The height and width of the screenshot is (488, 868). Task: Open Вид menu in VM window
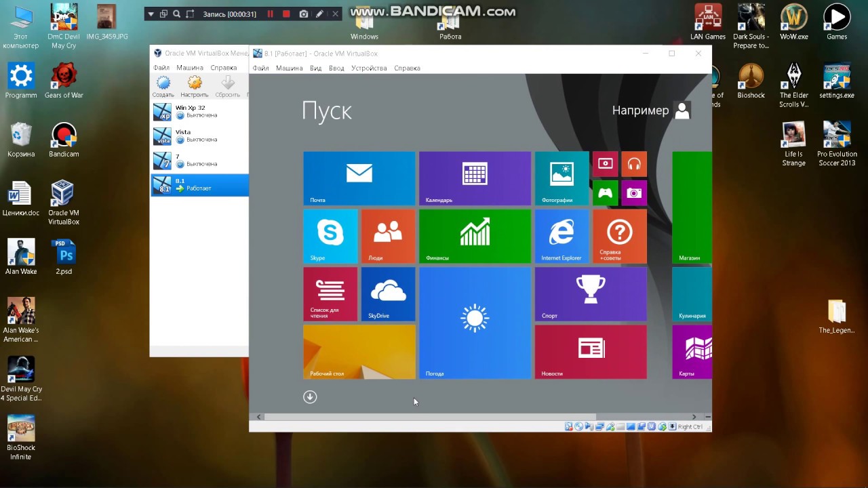316,68
